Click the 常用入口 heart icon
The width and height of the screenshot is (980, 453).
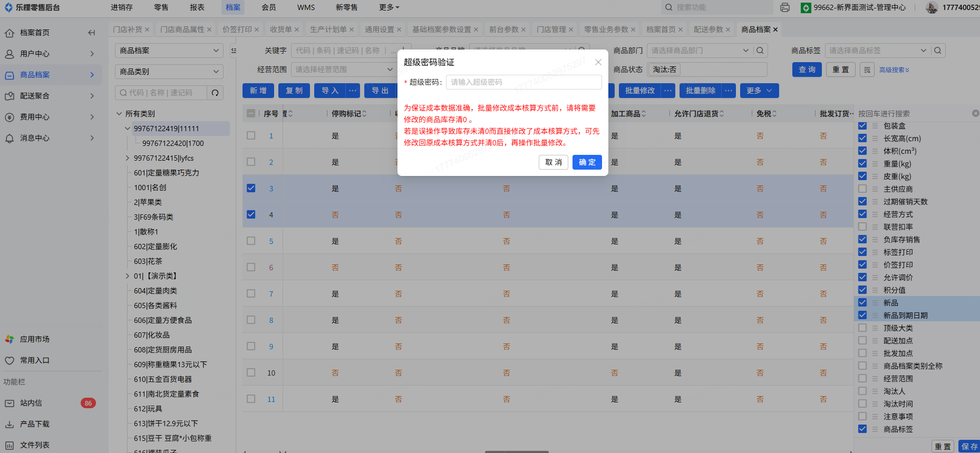pos(9,360)
